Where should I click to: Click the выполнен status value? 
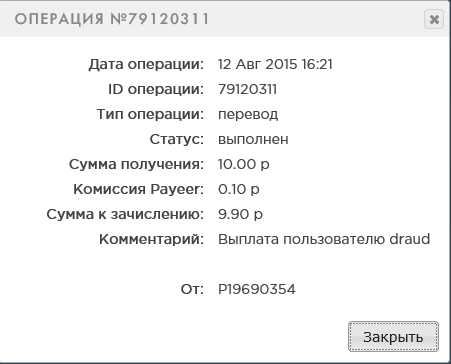(x=253, y=139)
